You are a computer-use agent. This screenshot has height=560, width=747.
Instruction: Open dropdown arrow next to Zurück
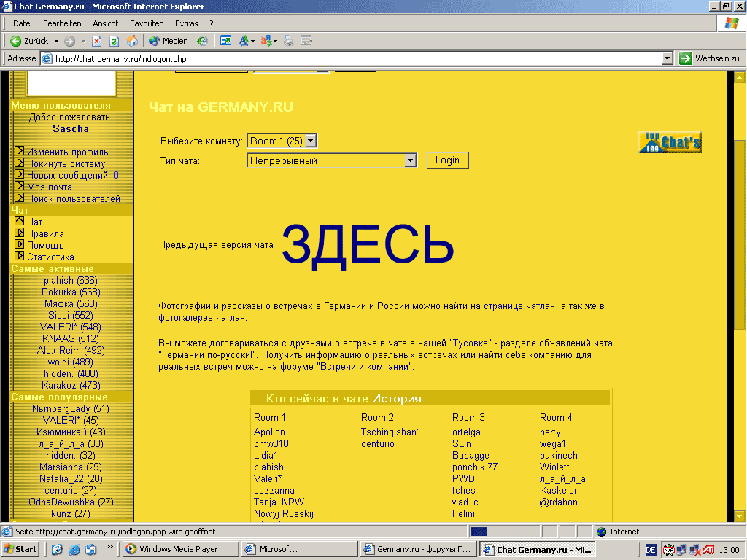56,42
